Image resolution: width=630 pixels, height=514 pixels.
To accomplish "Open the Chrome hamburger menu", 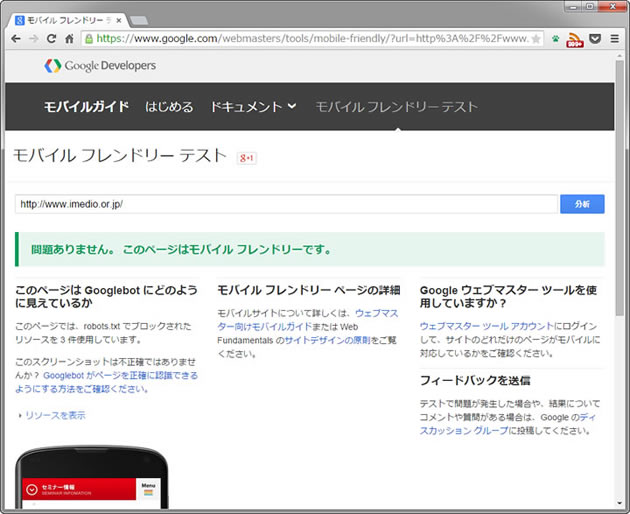I will pyautogui.click(x=615, y=39).
